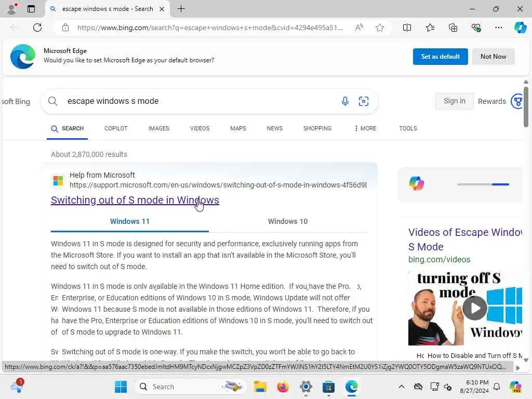
Task: Open Settings and more menu
Action: tap(498, 28)
